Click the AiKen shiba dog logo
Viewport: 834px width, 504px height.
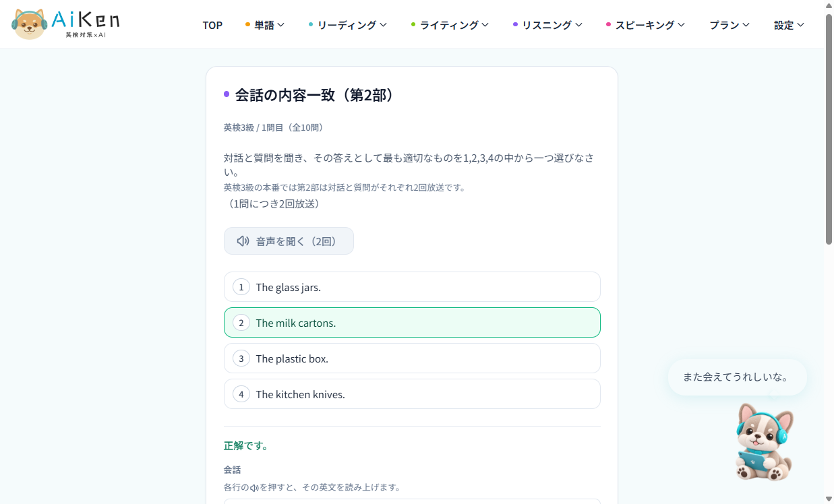65,24
